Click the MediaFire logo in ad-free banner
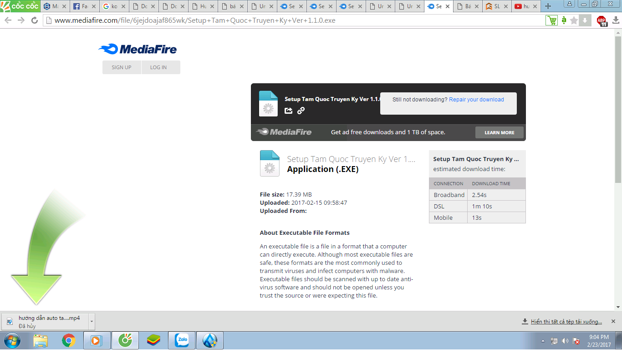 tap(284, 132)
